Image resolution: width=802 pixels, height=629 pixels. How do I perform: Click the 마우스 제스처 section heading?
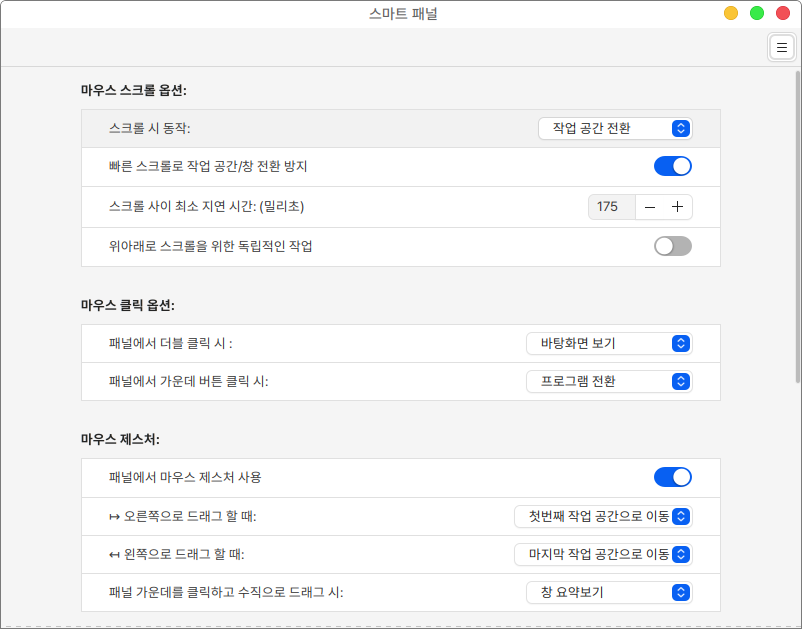click(x=121, y=439)
